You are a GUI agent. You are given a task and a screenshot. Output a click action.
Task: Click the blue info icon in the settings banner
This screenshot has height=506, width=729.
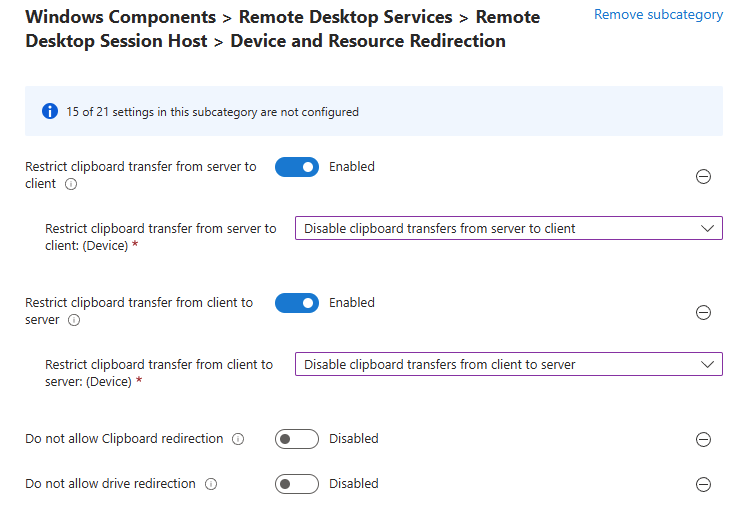[x=50, y=111]
